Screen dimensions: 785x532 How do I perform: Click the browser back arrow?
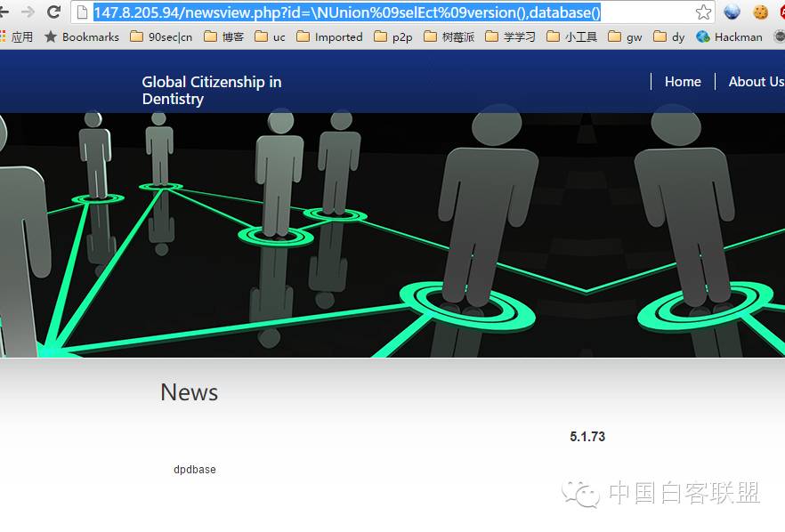[4, 12]
